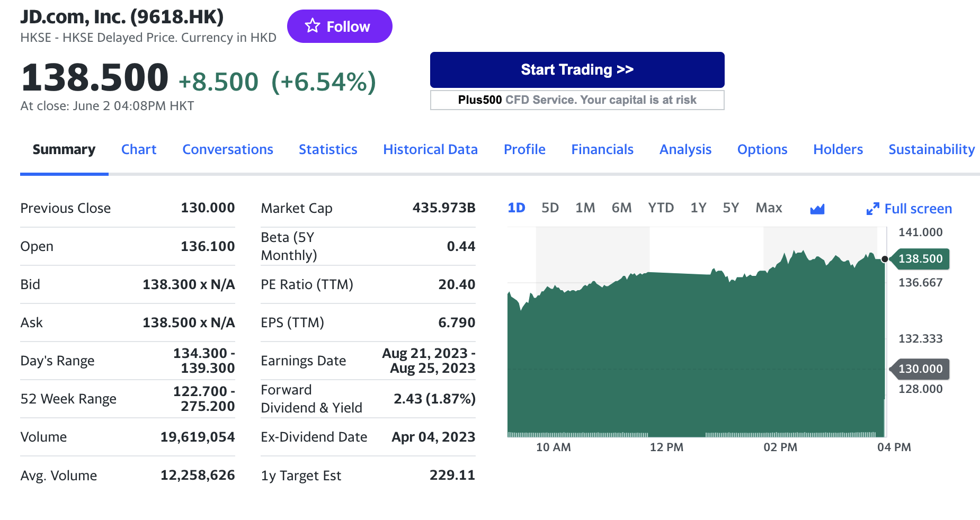Open Historical Data tab
Image resolution: width=980 pixels, height=520 pixels.
tap(430, 150)
